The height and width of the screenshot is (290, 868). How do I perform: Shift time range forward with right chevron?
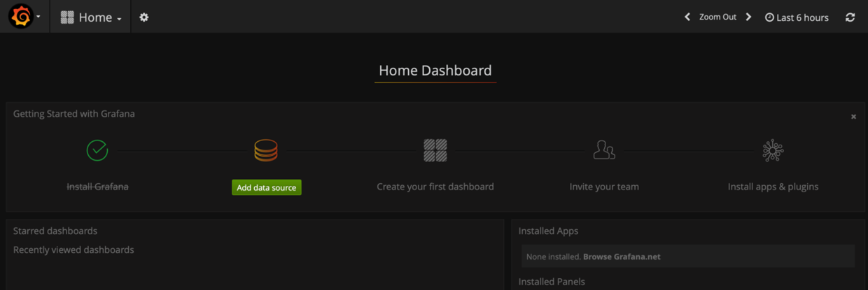tap(748, 17)
